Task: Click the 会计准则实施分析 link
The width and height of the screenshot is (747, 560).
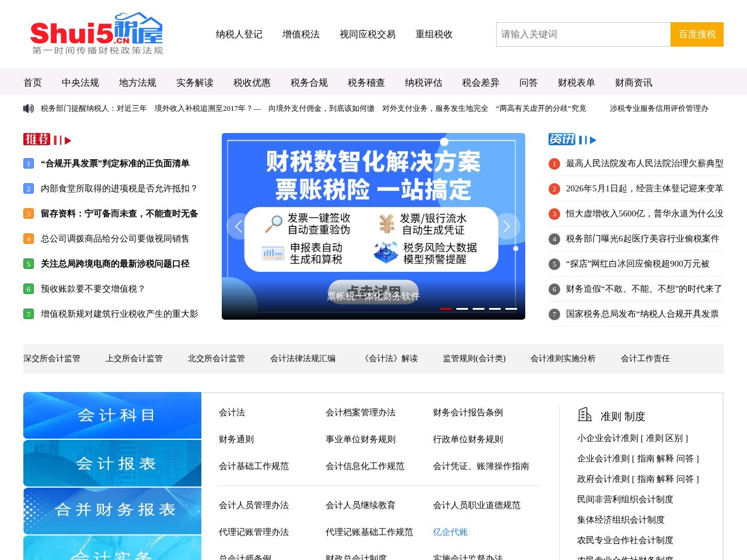Action: (x=563, y=358)
